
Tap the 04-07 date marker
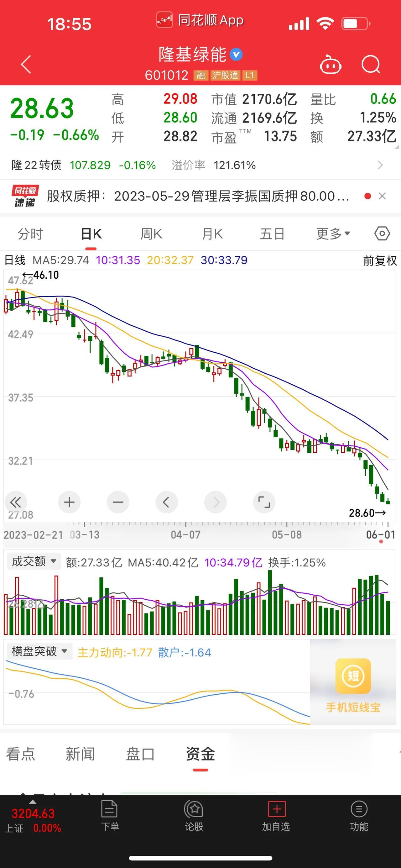[185, 535]
